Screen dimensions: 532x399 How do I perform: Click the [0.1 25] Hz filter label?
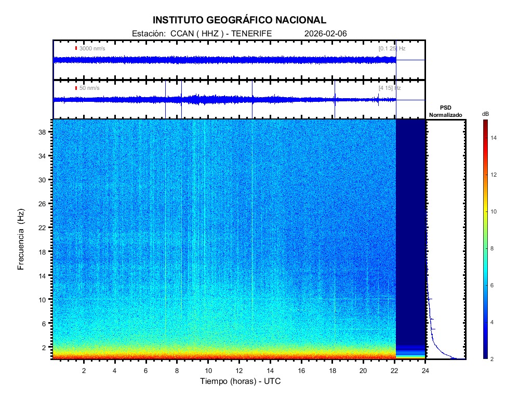[392, 48]
